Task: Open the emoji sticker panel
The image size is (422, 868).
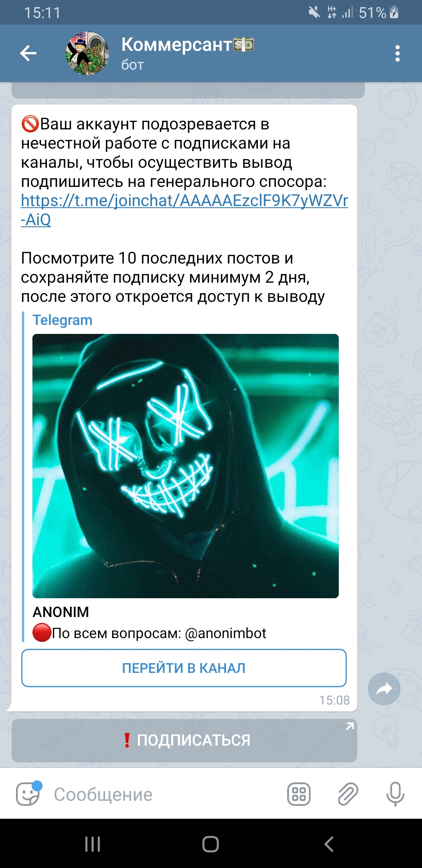Action: click(28, 794)
